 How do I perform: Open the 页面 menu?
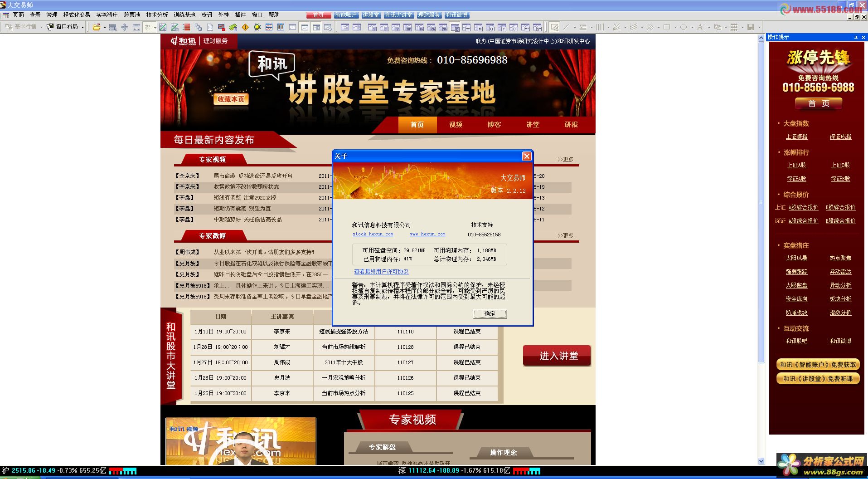[18, 15]
